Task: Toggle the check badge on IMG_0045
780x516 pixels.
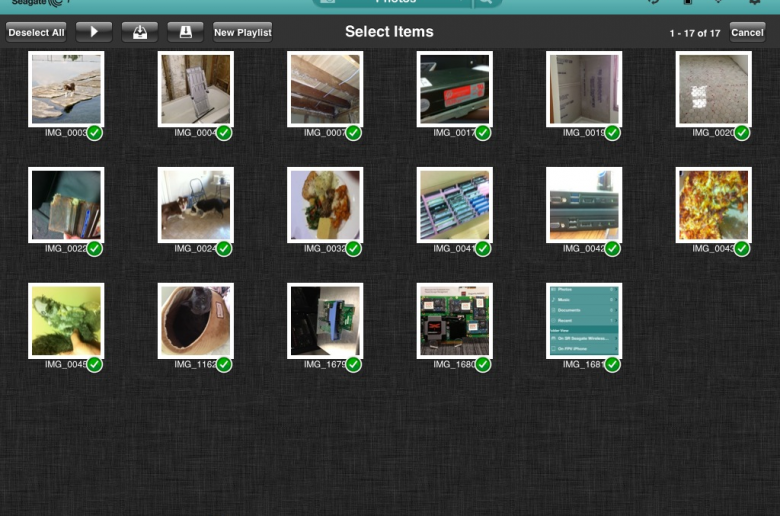Action: [95, 365]
